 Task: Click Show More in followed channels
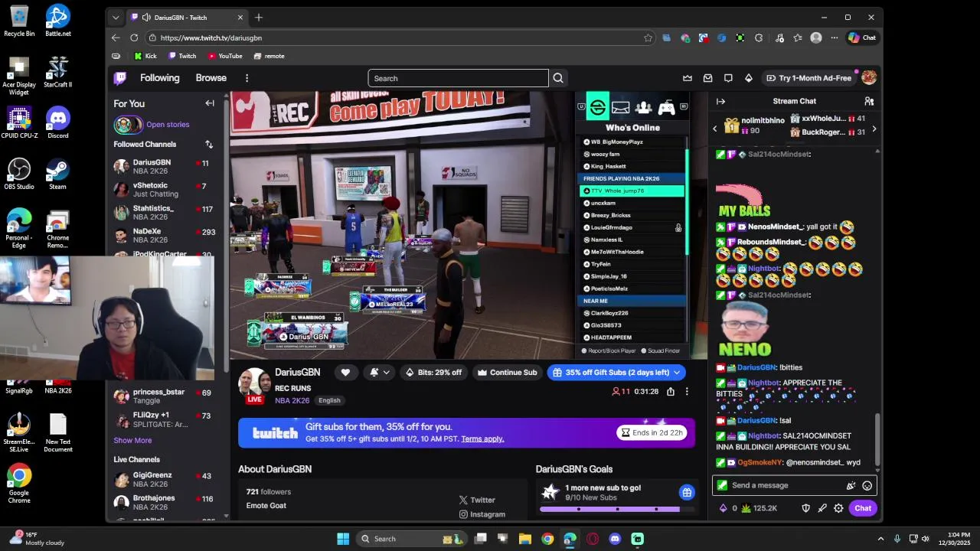(132, 440)
